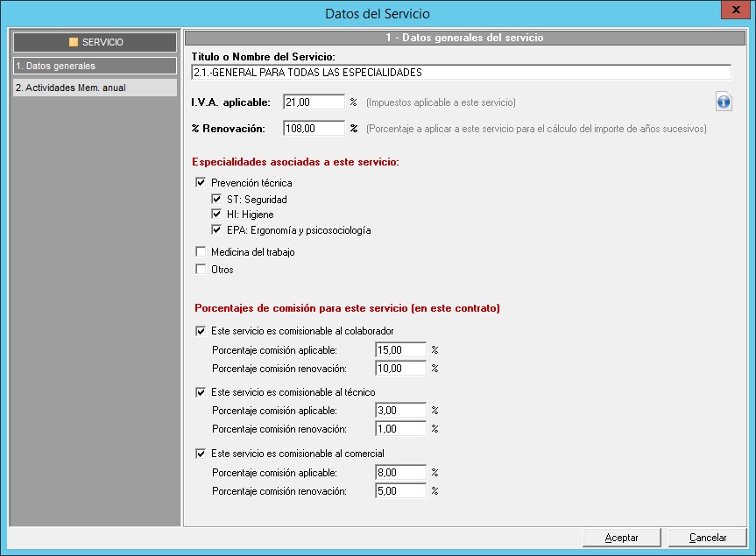Toggle the ST: Seguridad checkbox
This screenshot has height=556, width=756.
216,200
